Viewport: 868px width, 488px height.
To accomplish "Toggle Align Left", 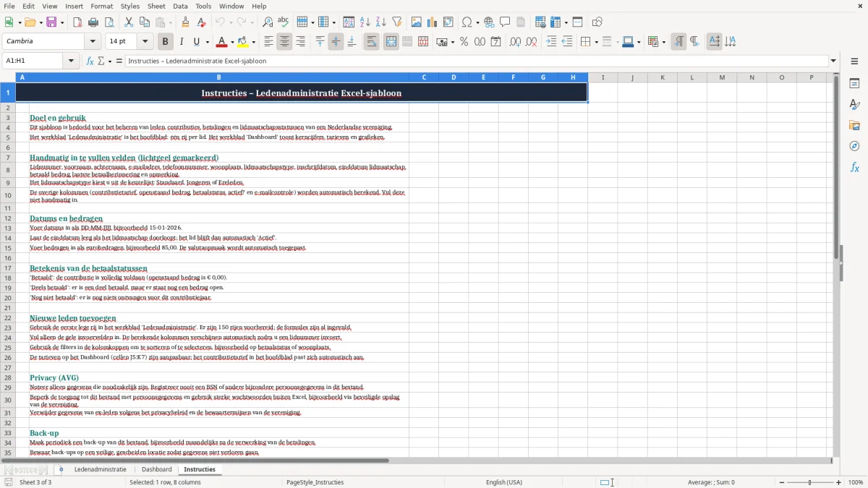I will point(268,42).
